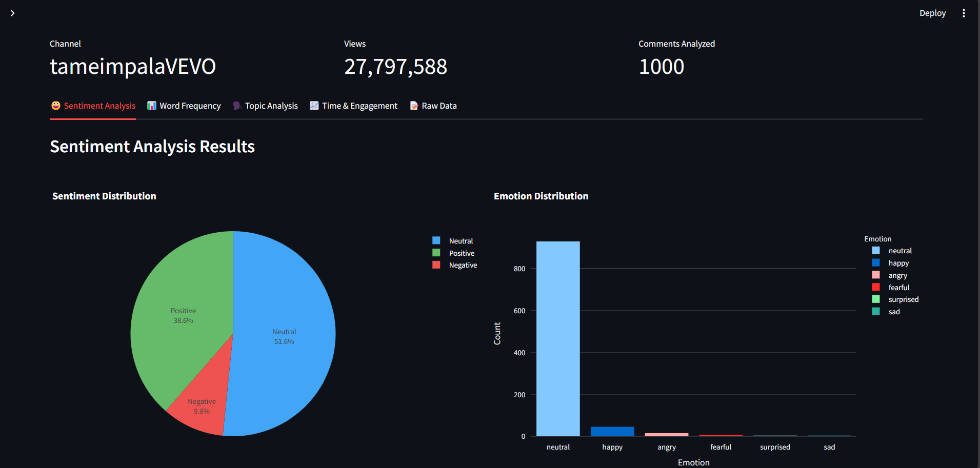Open the Topic Analysis tab
980x468 pixels.
tap(265, 106)
